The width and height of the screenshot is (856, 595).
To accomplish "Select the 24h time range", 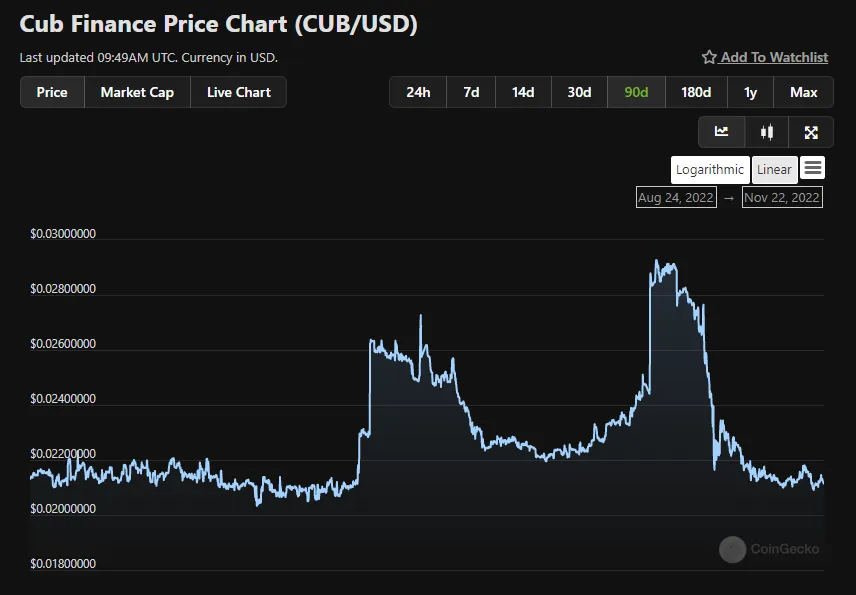I will [418, 92].
